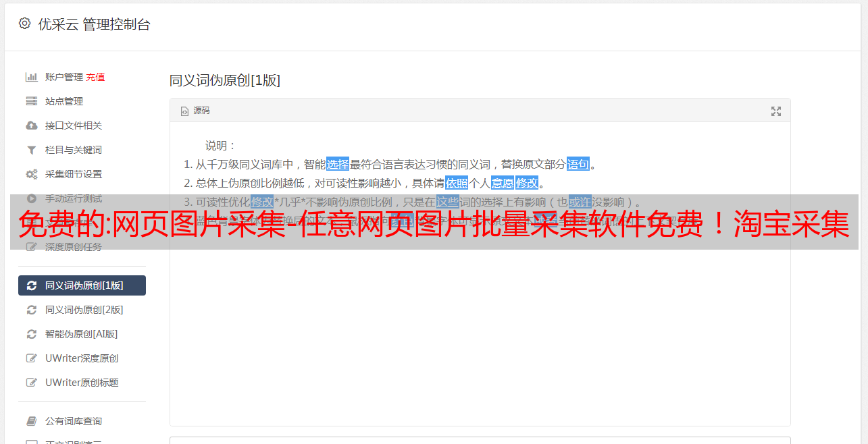Viewport: 868px width, 444px height.
Task: Click the gear icon beside 优采云 管理控制台
Action: click(24, 24)
